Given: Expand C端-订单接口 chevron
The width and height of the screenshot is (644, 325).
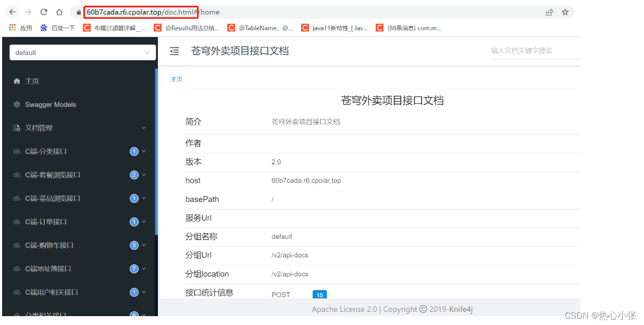Looking at the screenshot, I should coord(144,222).
